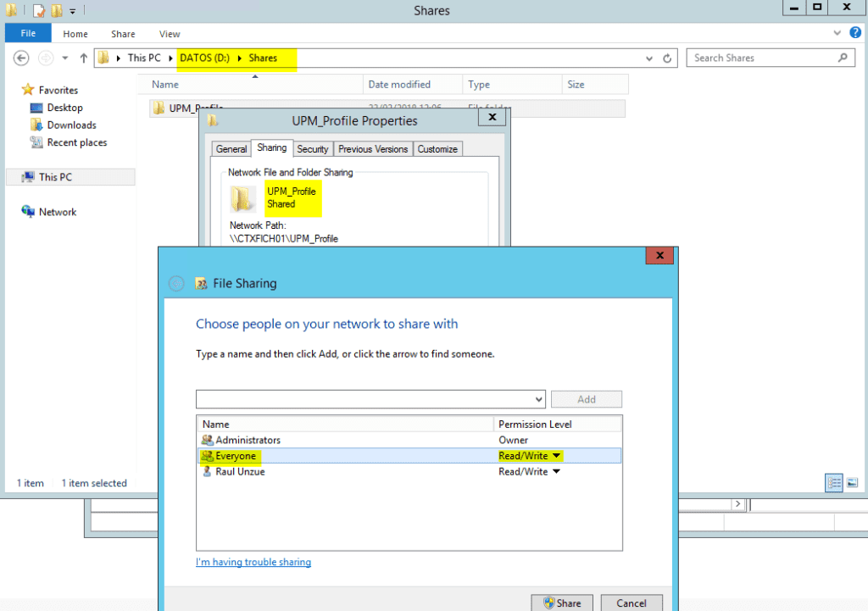Click the Share button in File Sharing dialog
The image size is (868, 611).
pos(562,603)
